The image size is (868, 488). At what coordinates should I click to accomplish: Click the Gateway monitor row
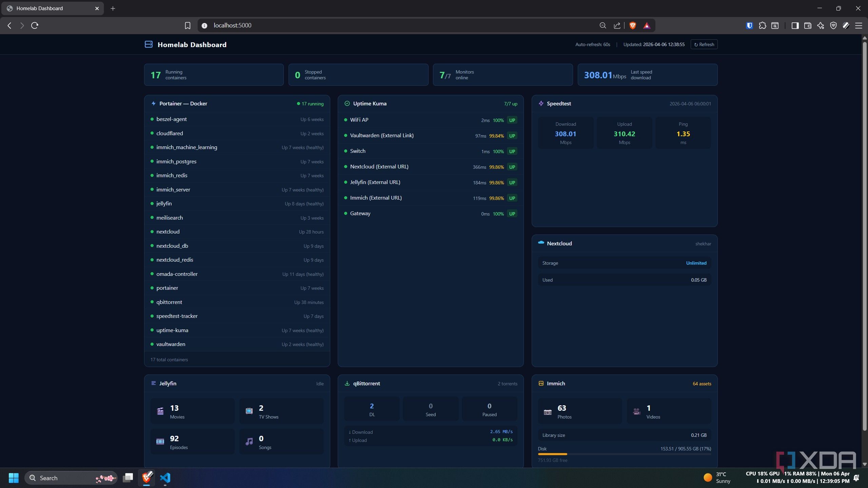coord(431,213)
